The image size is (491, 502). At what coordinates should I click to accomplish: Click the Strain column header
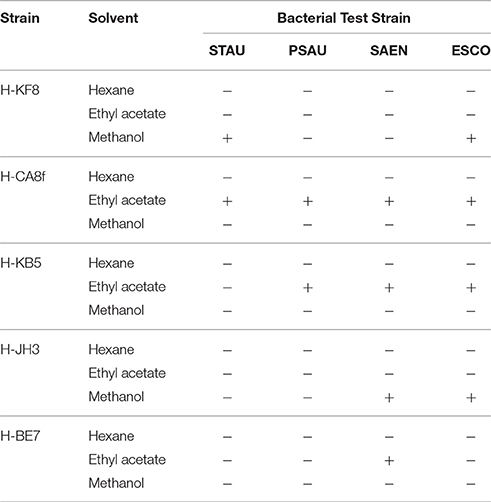coord(20,18)
